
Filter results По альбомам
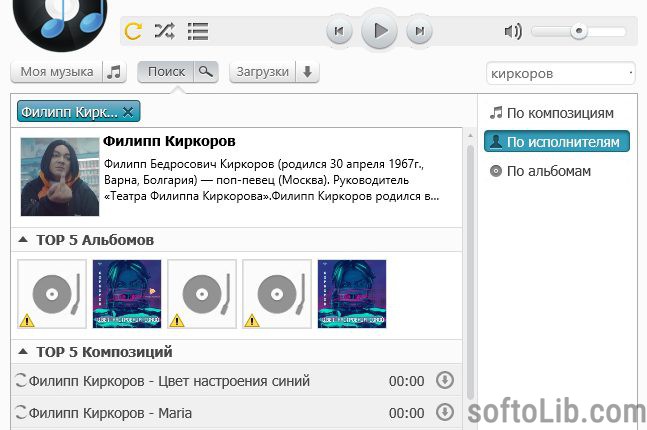point(540,171)
